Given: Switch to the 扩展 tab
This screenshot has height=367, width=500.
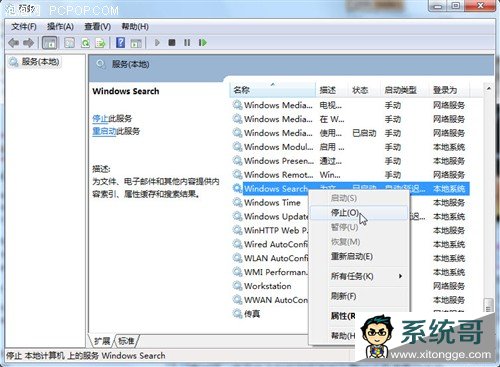Looking at the screenshot, I should [102, 341].
